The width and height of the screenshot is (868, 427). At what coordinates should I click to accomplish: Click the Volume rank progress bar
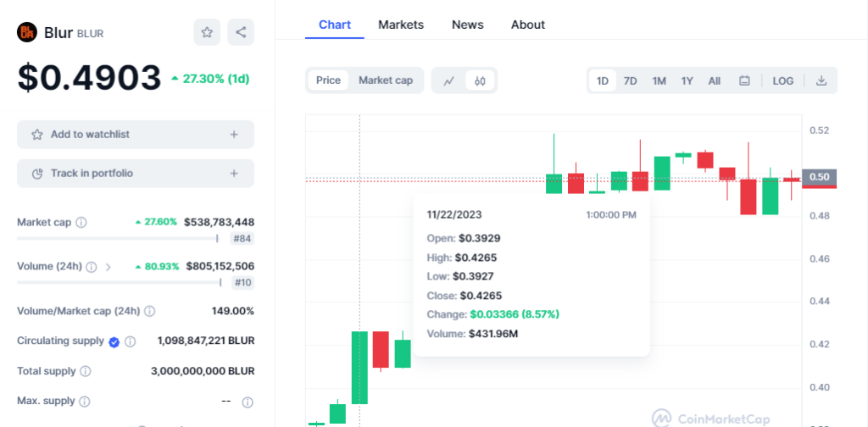pyautogui.click(x=119, y=283)
